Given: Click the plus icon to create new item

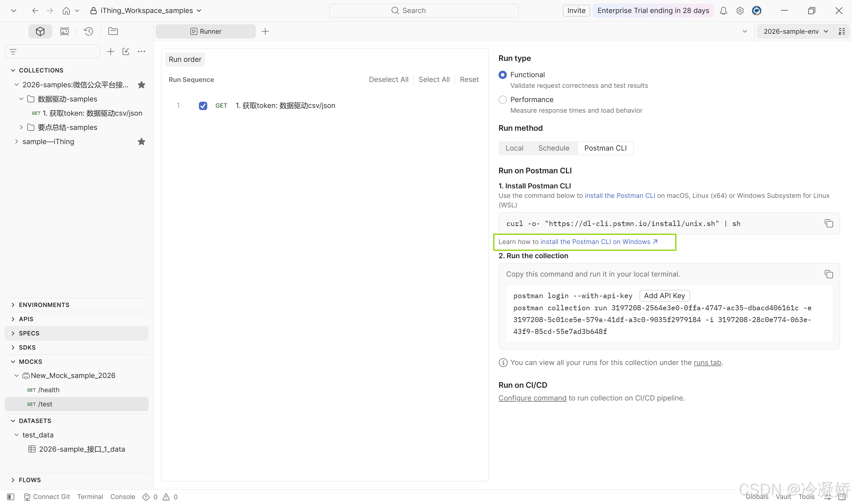Looking at the screenshot, I should [x=110, y=52].
